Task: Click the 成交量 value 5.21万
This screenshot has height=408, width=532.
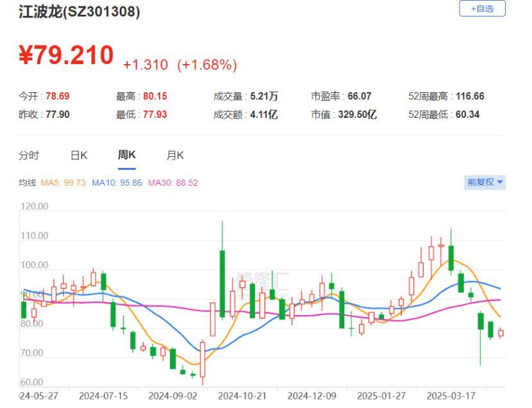Action: pyautogui.click(x=264, y=96)
